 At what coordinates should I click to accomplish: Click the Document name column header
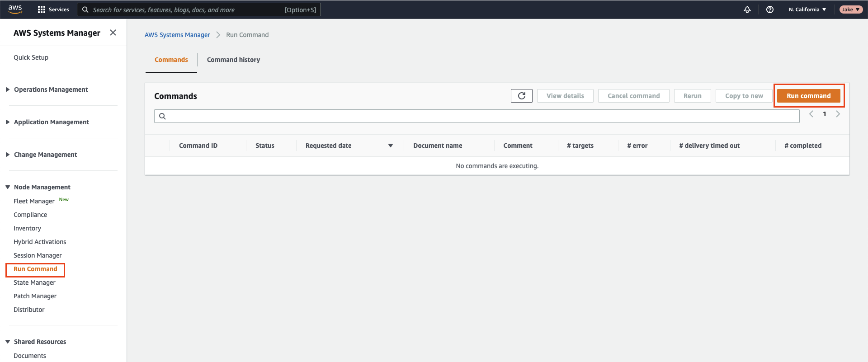[438, 146]
